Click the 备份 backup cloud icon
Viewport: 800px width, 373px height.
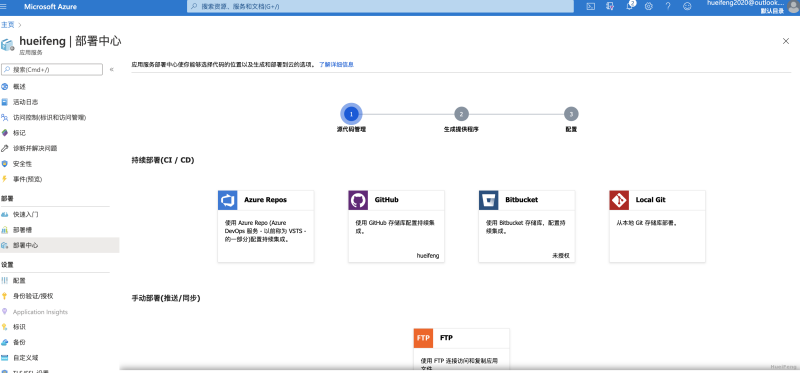pos(5,342)
